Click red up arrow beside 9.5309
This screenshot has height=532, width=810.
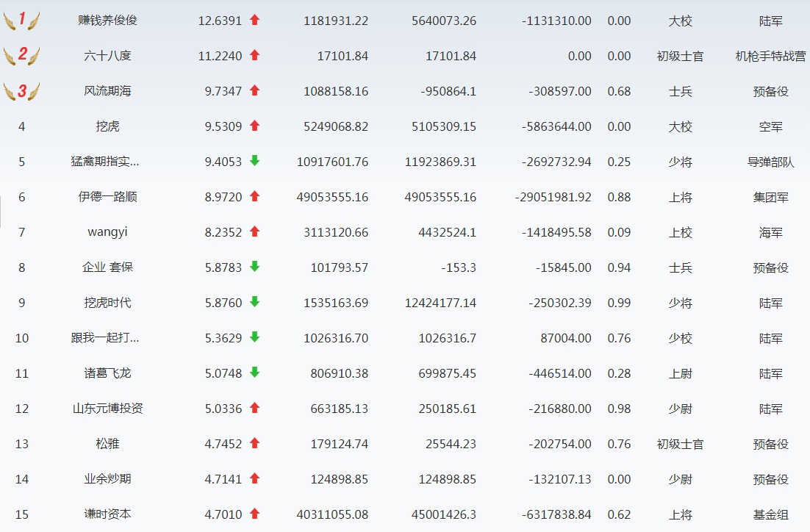pos(254,126)
